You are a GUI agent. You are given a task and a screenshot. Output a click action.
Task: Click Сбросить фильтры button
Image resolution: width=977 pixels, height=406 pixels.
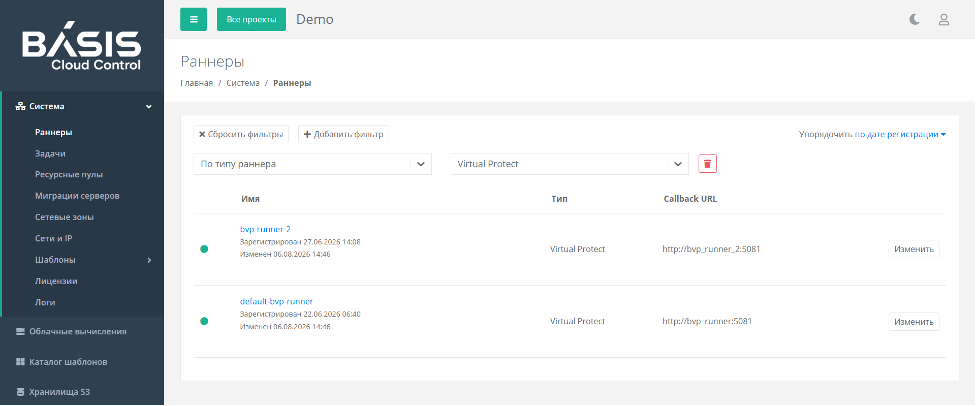click(241, 135)
